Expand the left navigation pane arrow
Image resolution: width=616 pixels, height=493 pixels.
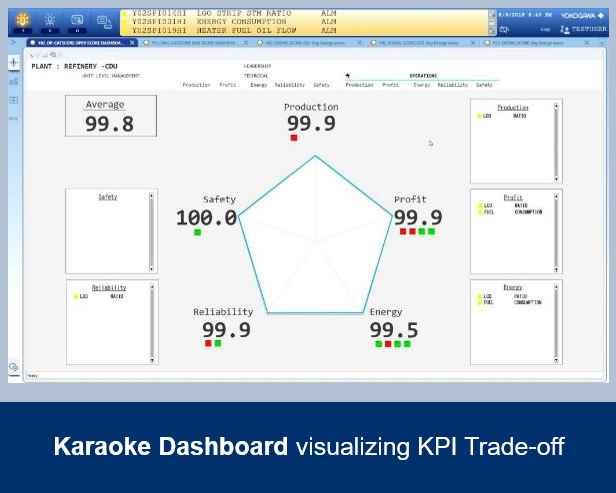coord(13,42)
